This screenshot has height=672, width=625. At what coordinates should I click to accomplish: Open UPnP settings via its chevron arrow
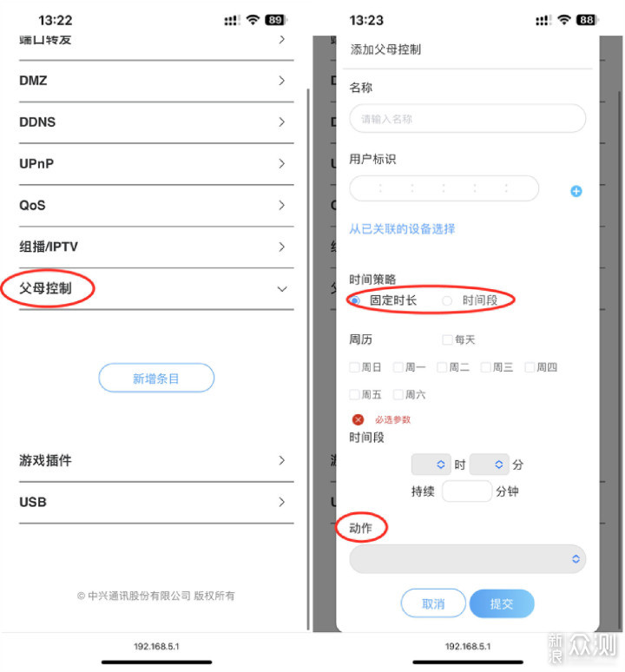coord(281,164)
